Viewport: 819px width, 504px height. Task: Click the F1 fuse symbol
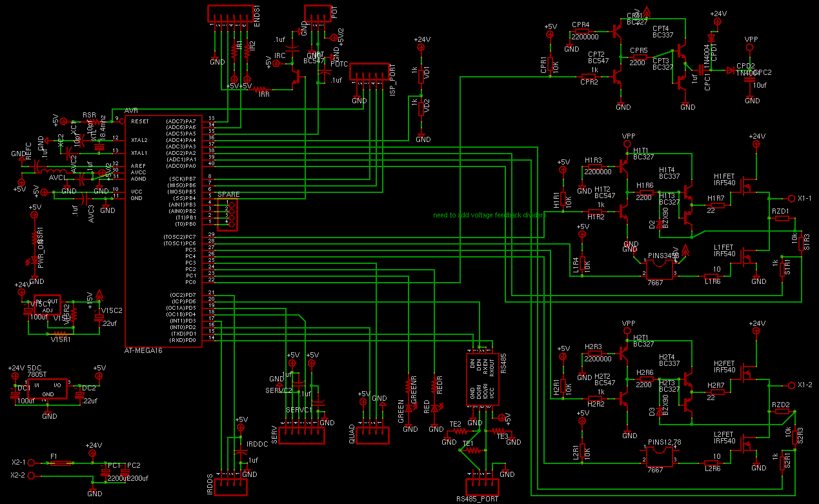(61, 463)
